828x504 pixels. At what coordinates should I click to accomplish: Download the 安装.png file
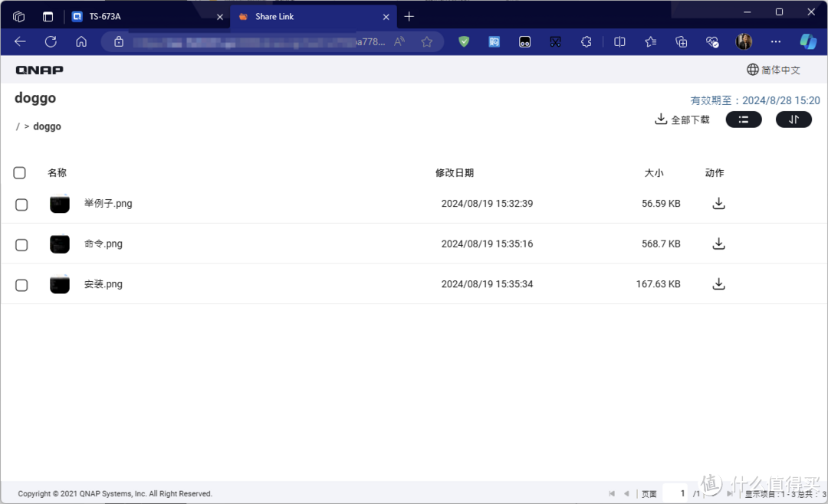pos(718,284)
